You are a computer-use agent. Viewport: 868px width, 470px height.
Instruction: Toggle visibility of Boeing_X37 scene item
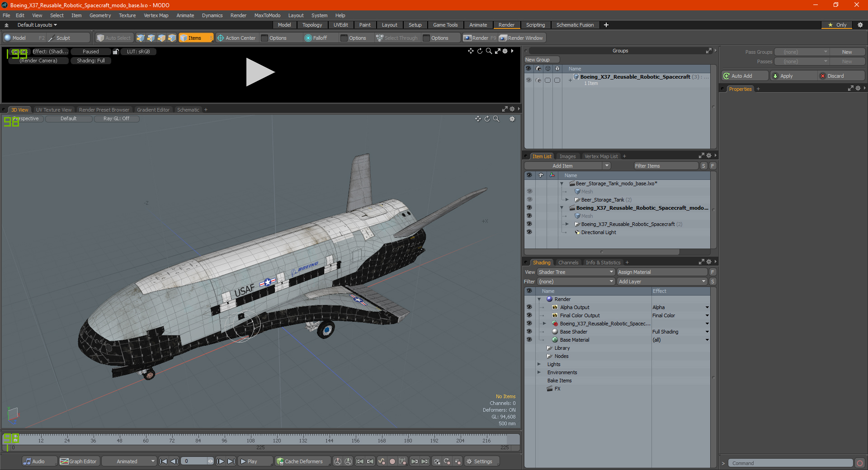coord(529,208)
